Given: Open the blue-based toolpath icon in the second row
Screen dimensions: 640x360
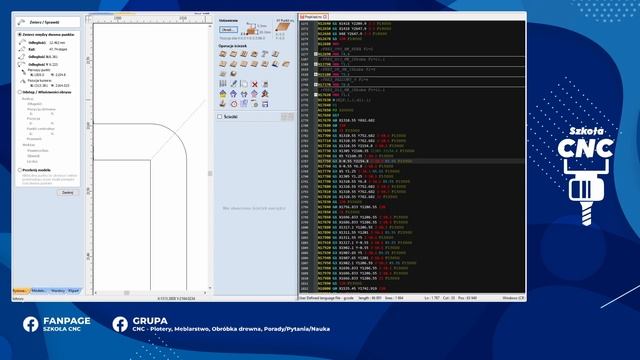Looking at the screenshot, I should tap(276, 64).
